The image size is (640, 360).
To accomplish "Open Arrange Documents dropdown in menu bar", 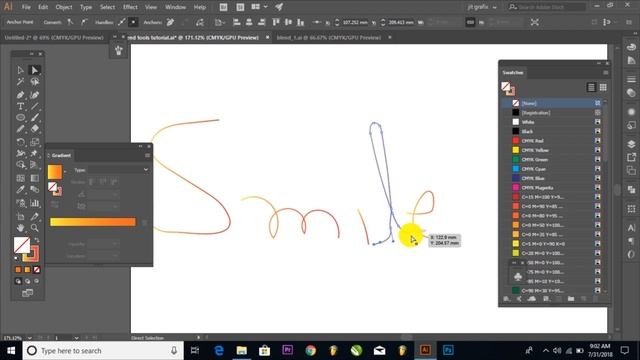I will pyautogui.click(x=259, y=7).
